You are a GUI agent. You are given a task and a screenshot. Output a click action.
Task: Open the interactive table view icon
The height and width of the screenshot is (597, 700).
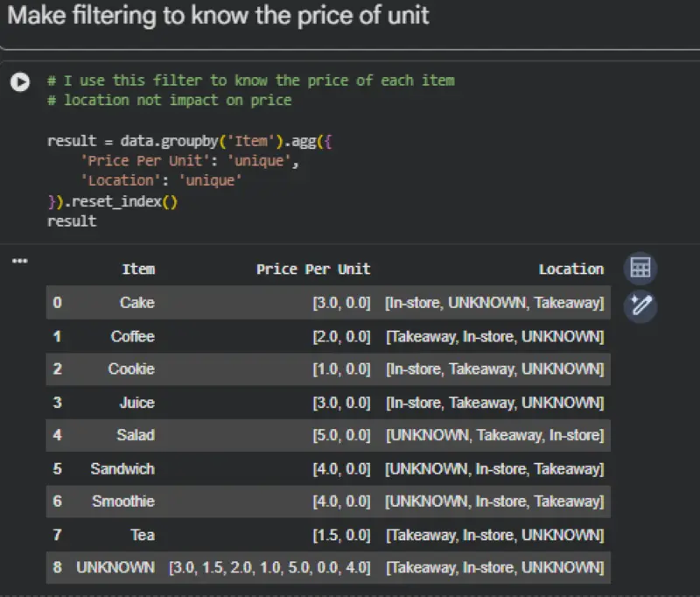(x=640, y=268)
